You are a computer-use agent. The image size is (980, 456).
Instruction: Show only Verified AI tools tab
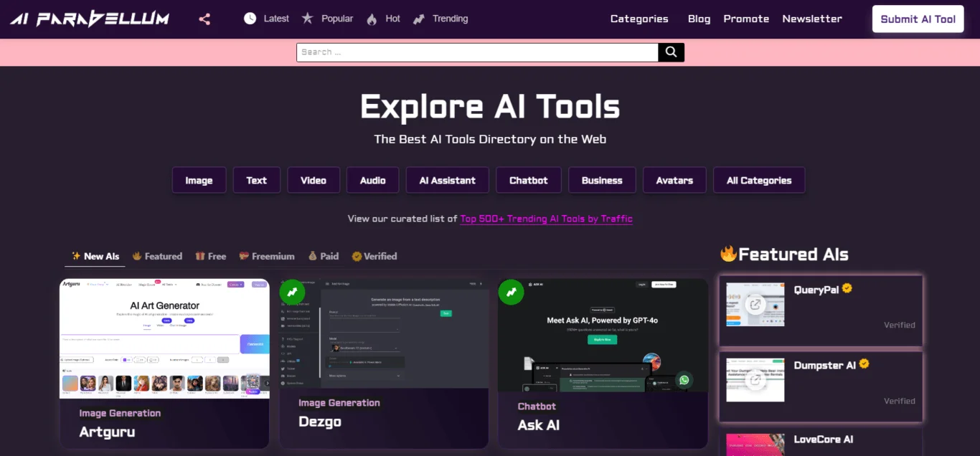(374, 257)
